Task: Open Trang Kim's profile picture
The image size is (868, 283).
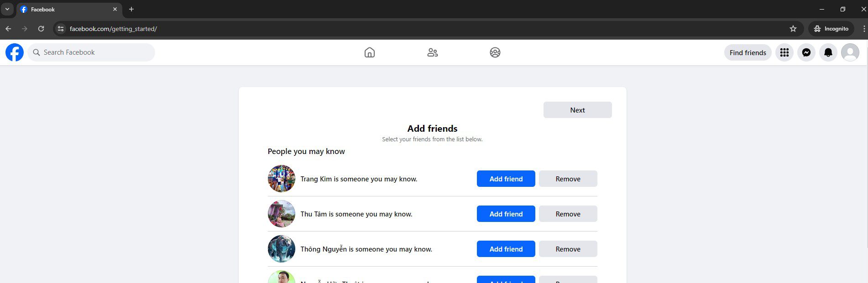Action: [x=282, y=179]
